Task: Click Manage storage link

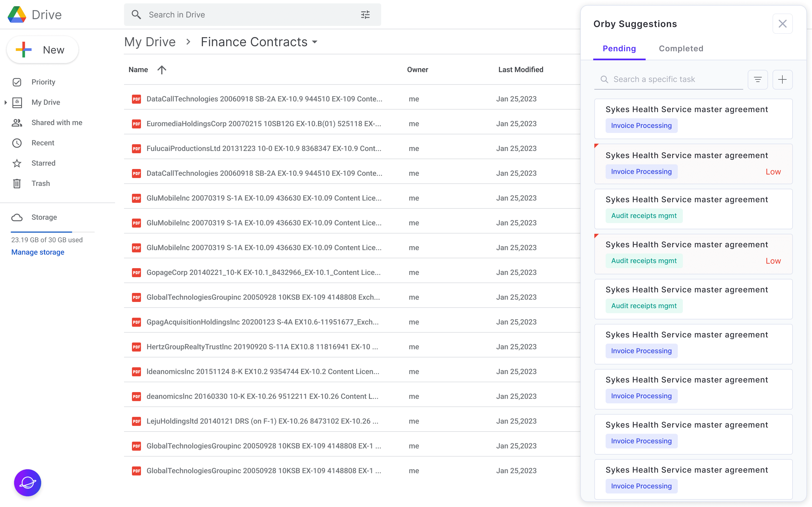Action: point(37,252)
